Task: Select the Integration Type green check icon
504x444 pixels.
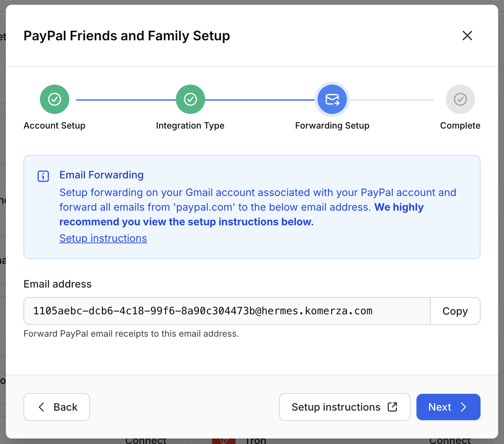Action: 190,99
